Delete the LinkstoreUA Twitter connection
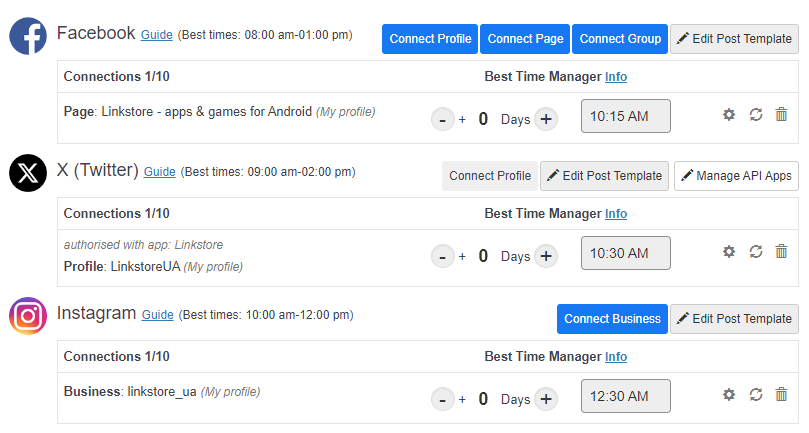Screen dimensions: 809x433 pyautogui.click(x=782, y=252)
